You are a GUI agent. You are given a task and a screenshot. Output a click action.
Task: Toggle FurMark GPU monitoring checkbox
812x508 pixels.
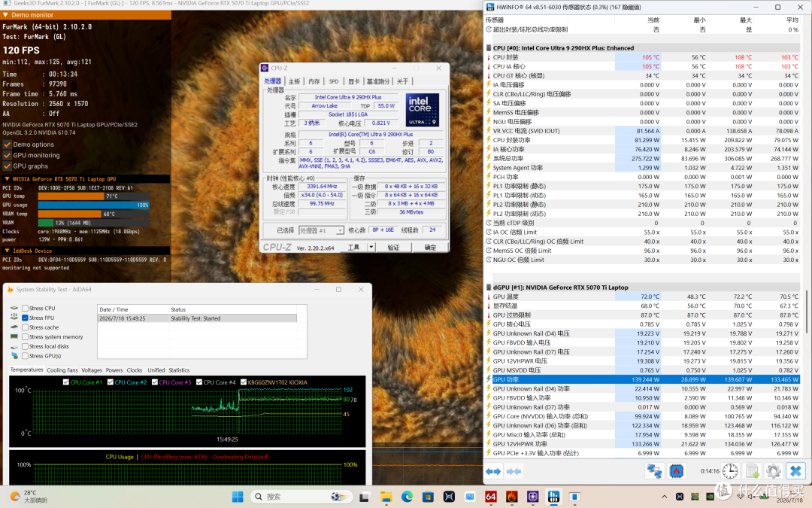[x=8, y=155]
